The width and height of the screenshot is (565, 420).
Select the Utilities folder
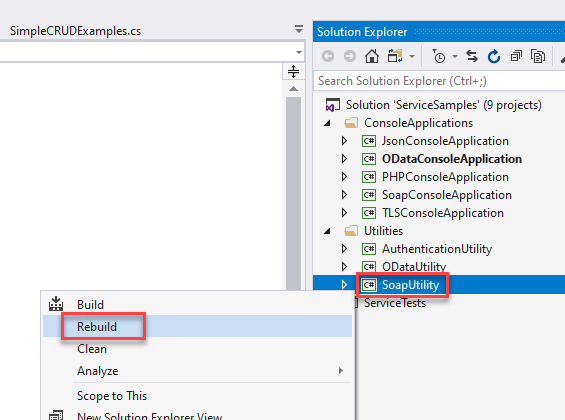click(x=383, y=231)
